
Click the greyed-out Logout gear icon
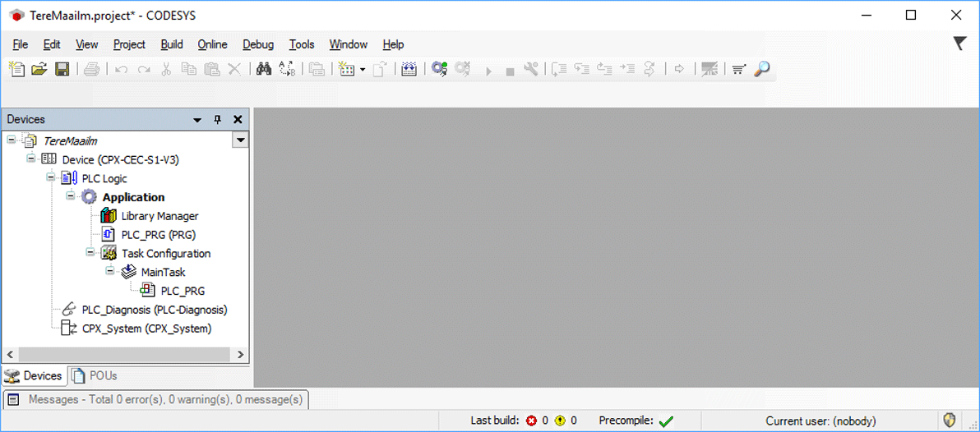[x=462, y=69]
